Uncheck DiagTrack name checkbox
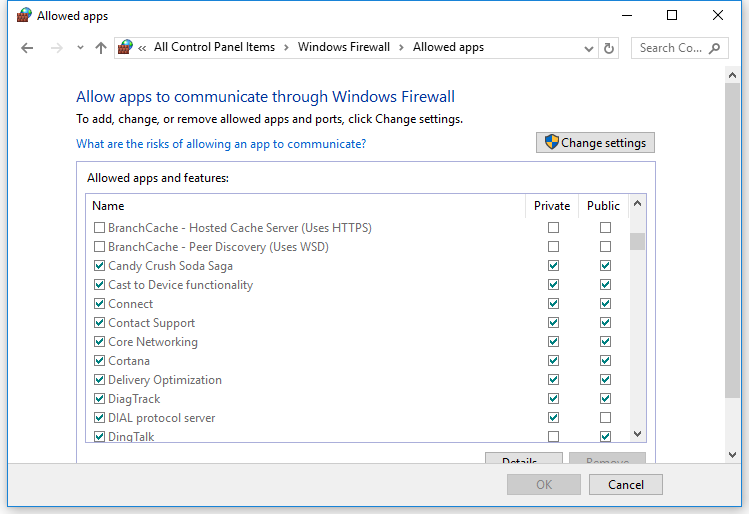 tap(99, 398)
